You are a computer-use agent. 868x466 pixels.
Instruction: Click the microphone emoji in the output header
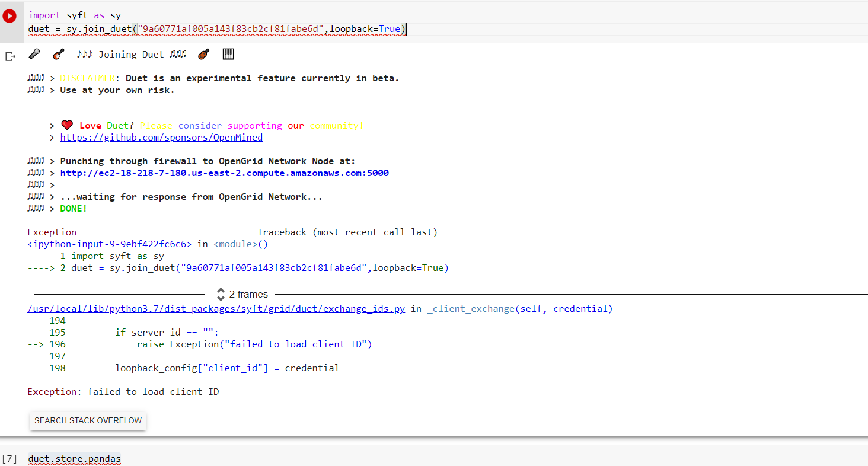pos(34,53)
